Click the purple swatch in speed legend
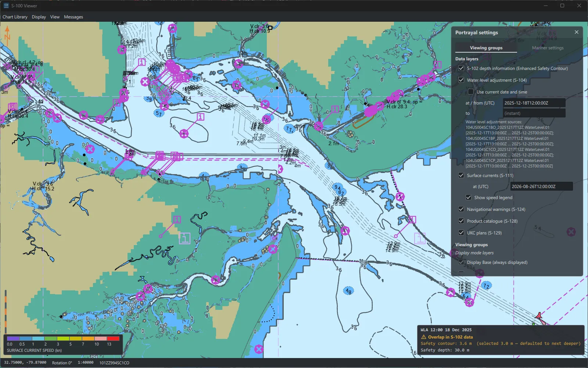 tap(13, 339)
